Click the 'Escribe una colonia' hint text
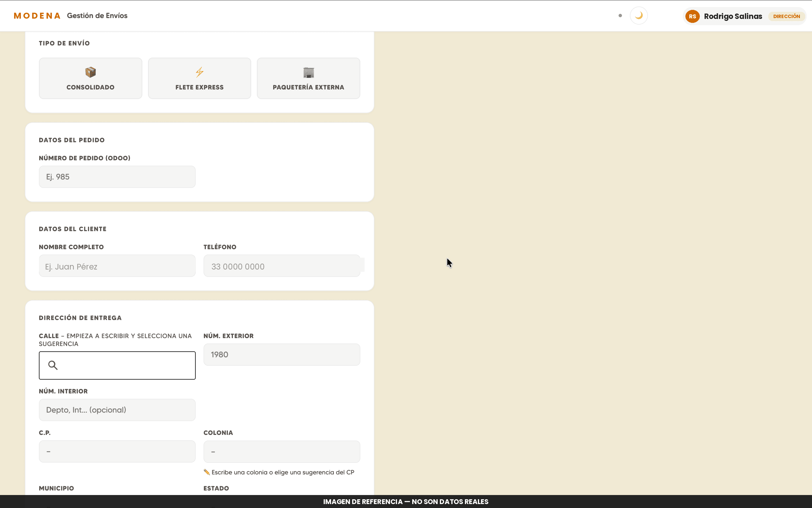Image resolution: width=812 pixels, height=508 pixels. [283, 472]
